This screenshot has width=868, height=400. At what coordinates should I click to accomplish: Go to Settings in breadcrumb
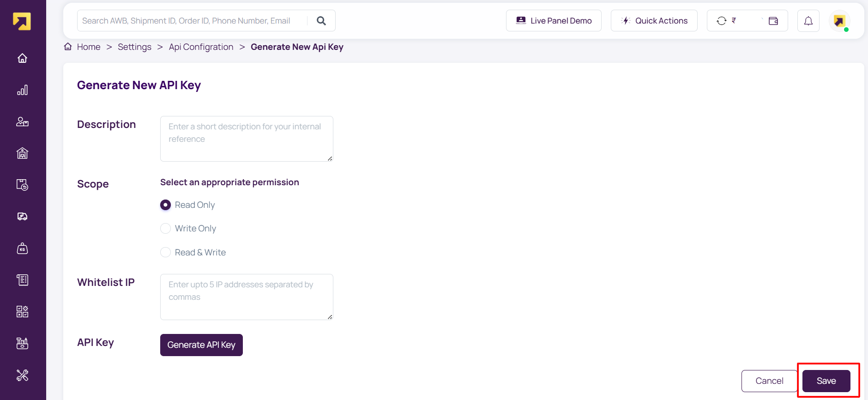click(134, 47)
